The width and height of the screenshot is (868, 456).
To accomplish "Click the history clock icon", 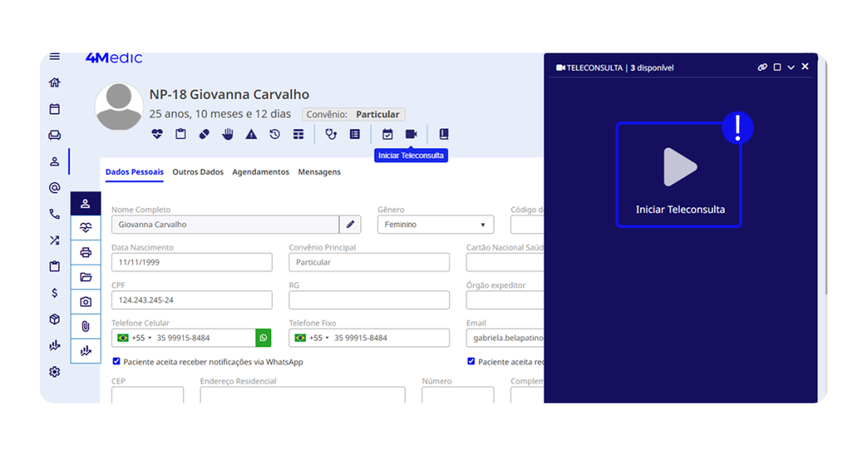I will pyautogui.click(x=275, y=134).
